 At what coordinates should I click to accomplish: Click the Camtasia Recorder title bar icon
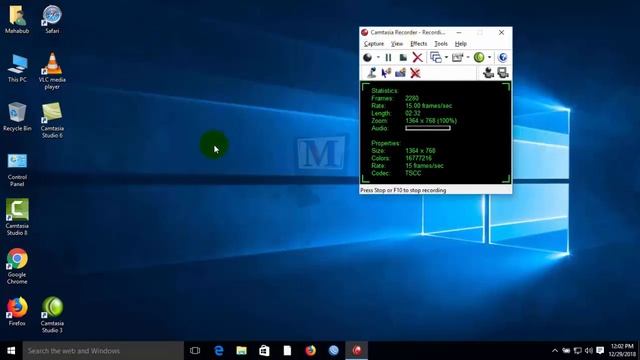pyautogui.click(x=365, y=32)
